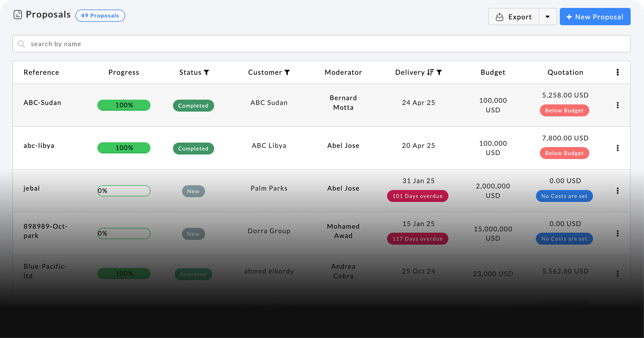Viewport: 644px width, 338px height.
Task: Open row actions for 898989-Oct-park proposal
Action: click(617, 234)
